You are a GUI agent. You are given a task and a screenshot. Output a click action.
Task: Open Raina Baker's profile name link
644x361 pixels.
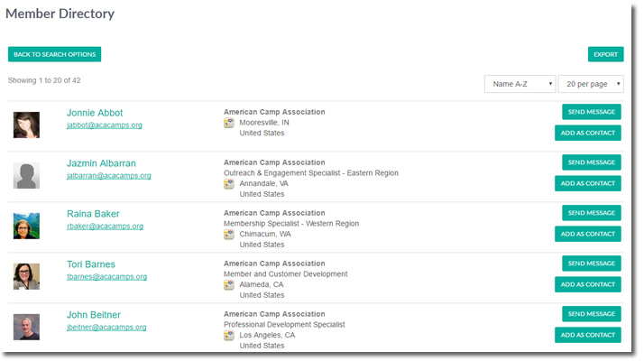coord(93,214)
